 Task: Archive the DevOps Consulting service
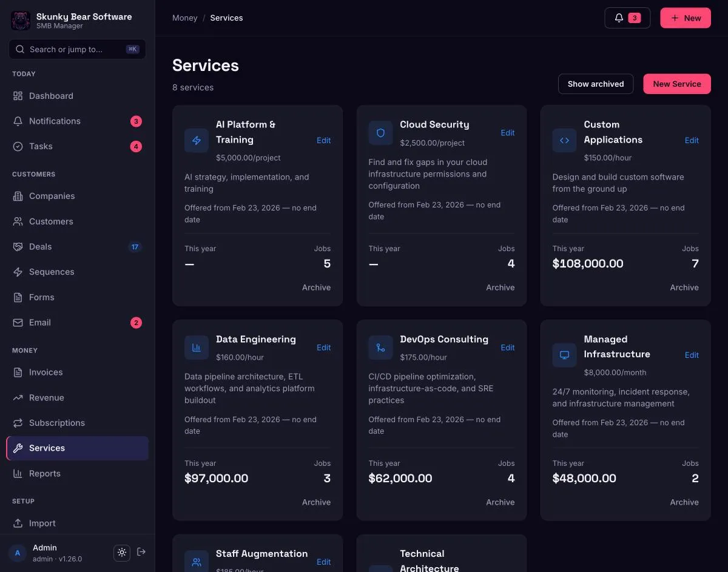[x=500, y=502]
